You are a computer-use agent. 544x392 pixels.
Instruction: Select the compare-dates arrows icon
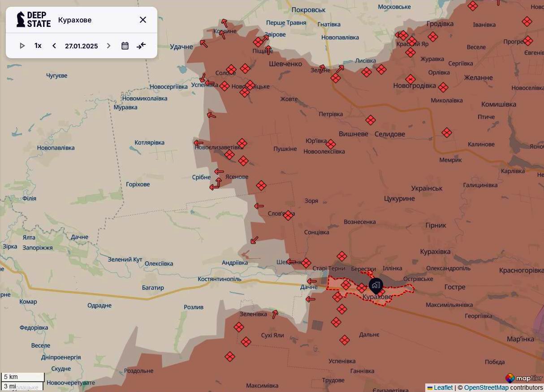[x=141, y=45]
